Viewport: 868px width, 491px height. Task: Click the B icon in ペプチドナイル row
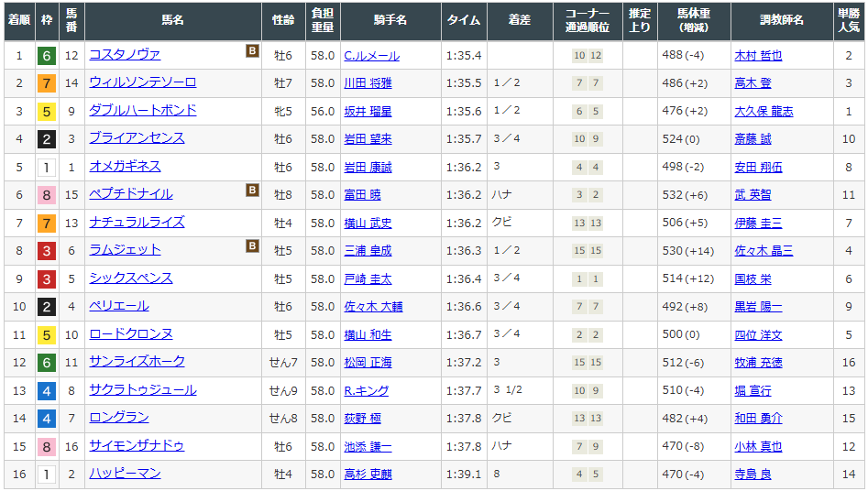252,191
